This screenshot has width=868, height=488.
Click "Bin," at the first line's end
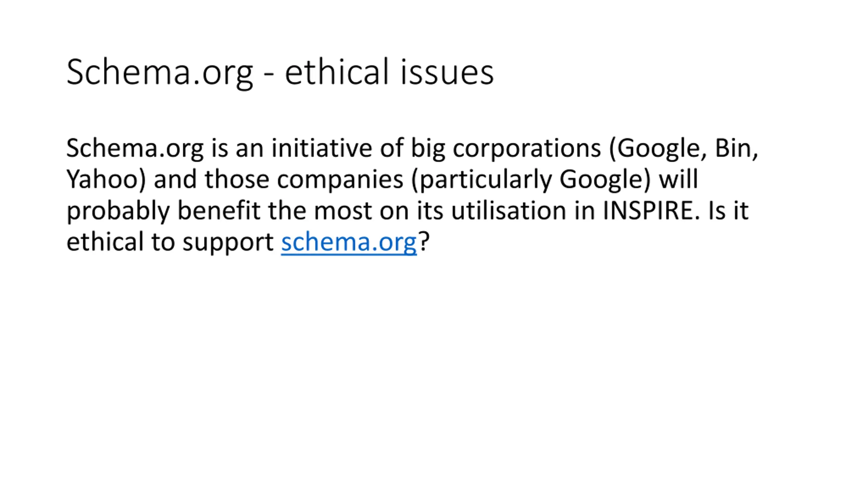click(736, 148)
